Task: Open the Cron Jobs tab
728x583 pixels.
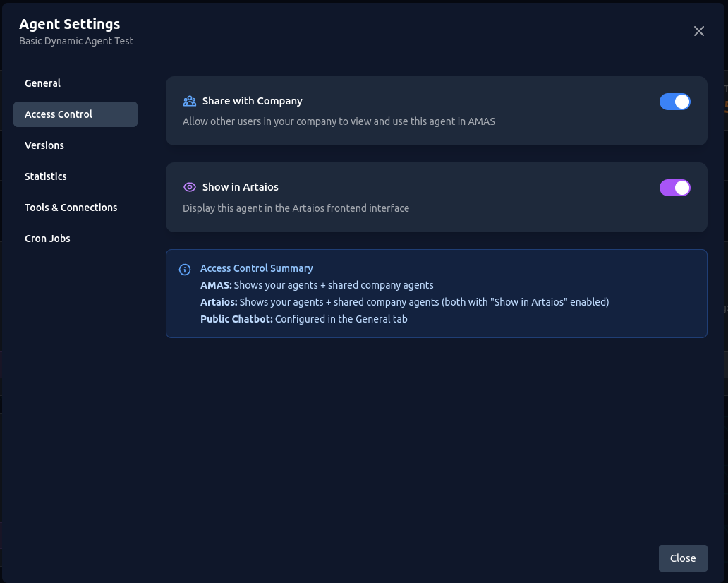Action: coord(75,239)
